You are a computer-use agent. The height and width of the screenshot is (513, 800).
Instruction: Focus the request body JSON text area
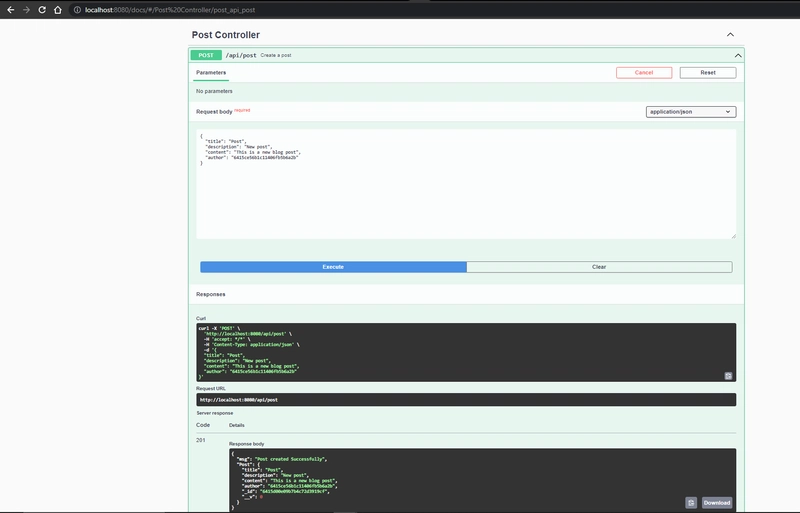click(x=466, y=184)
